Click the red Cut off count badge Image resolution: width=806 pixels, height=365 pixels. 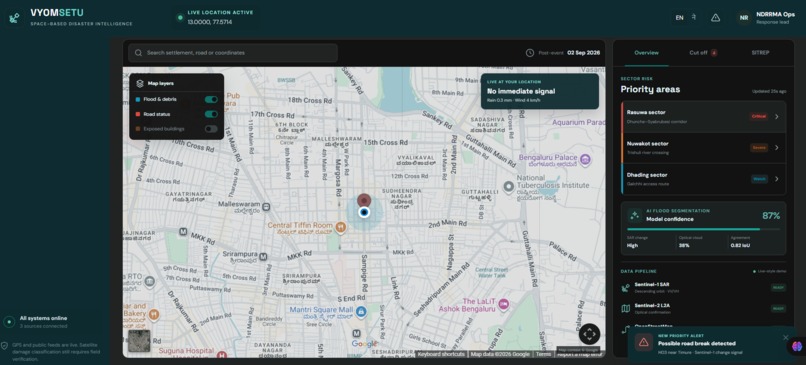pos(714,53)
